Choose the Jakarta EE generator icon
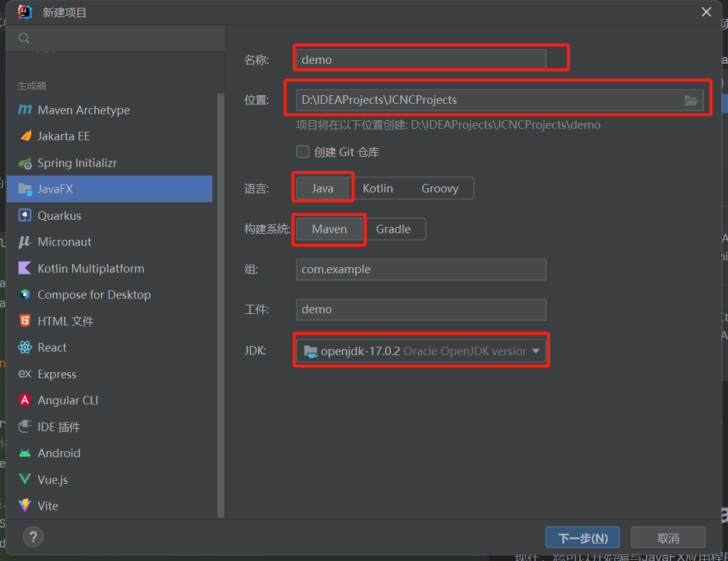This screenshot has height=561, width=728. click(x=25, y=136)
